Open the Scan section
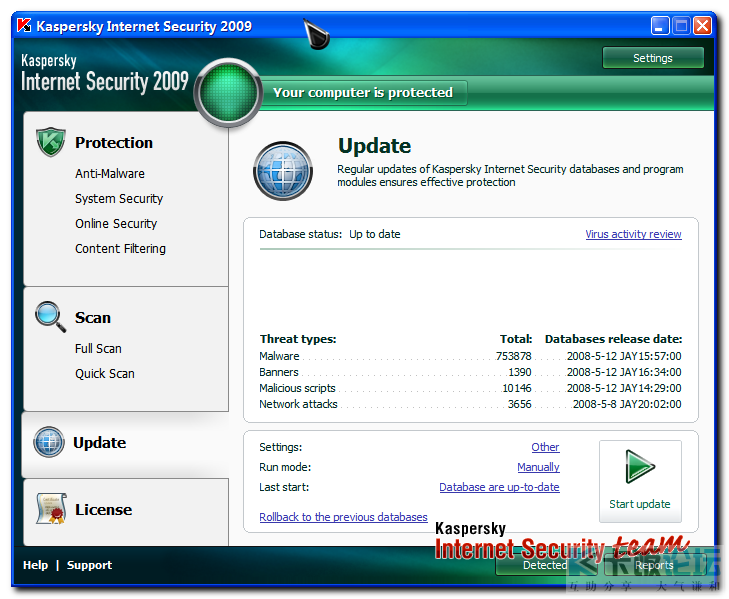The image size is (729, 599). [x=93, y=318]
